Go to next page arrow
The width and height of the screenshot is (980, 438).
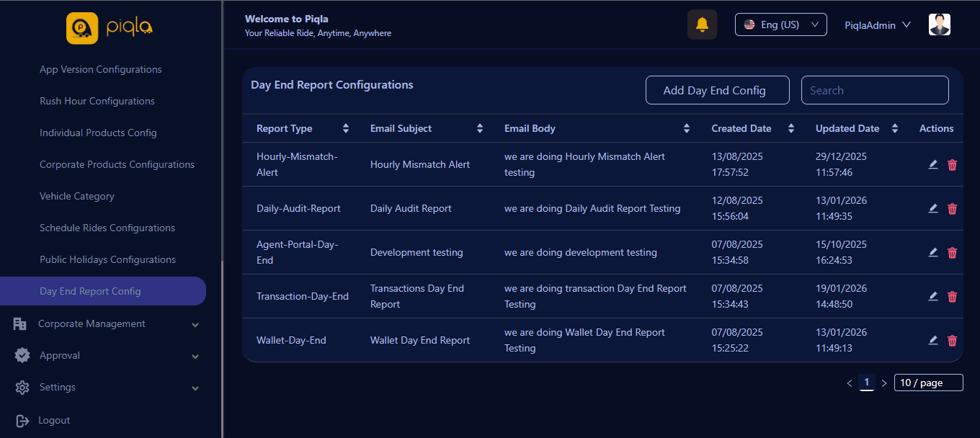884,383
